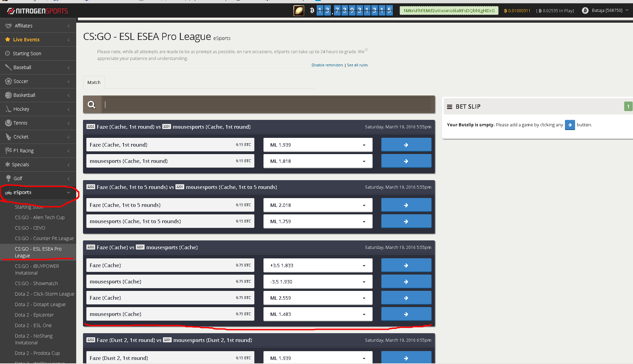
Task: Open the ML 2.559 odds dropdown
Action: pyautogui.click(x=318, y=298)
